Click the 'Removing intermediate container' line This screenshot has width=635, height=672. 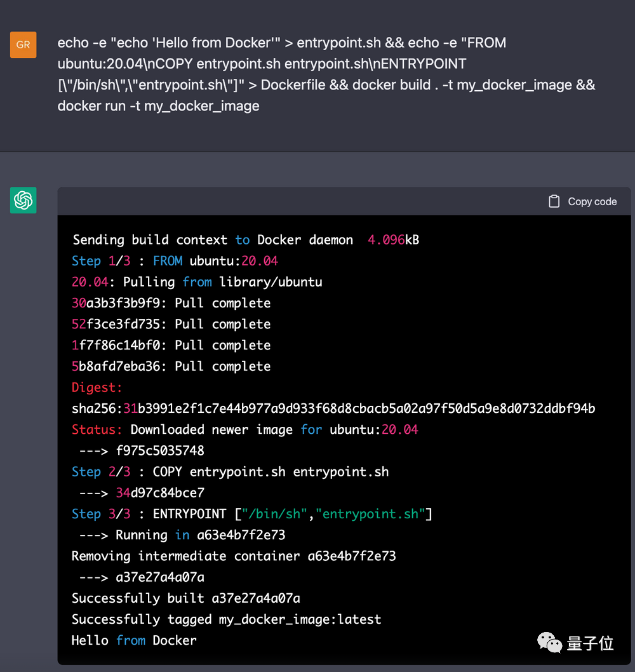click(x=234, y=556)
